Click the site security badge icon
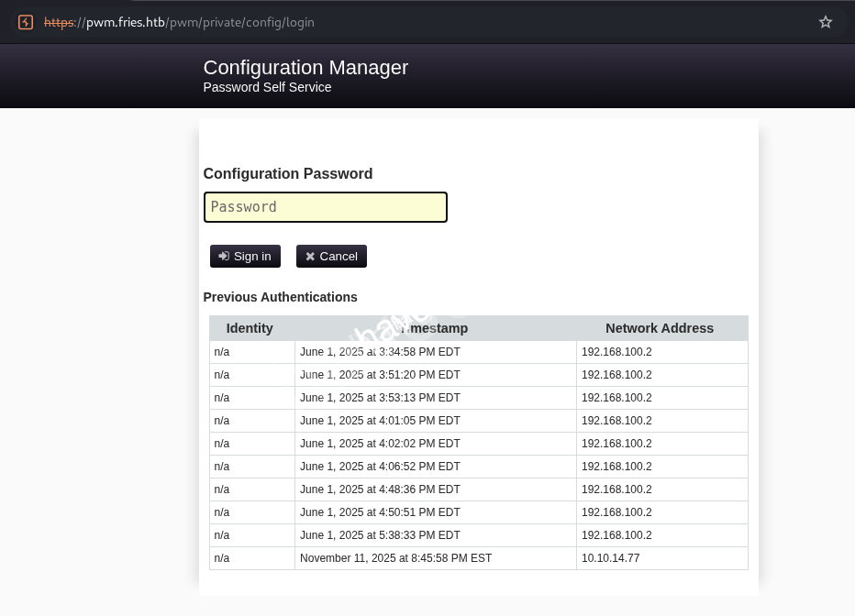The height and width of the screenshot is (616, 855). (x=25, y=22)
